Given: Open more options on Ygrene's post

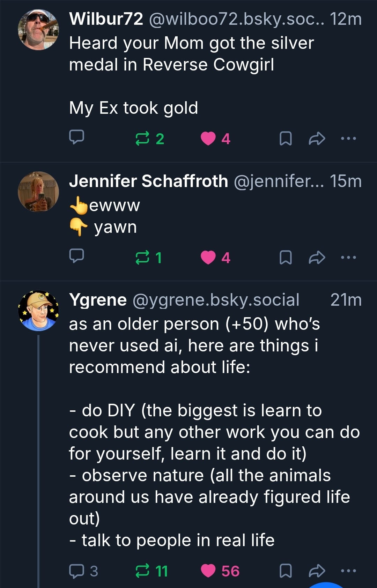Looking at the screenshot, I should (x=348, y=571).
